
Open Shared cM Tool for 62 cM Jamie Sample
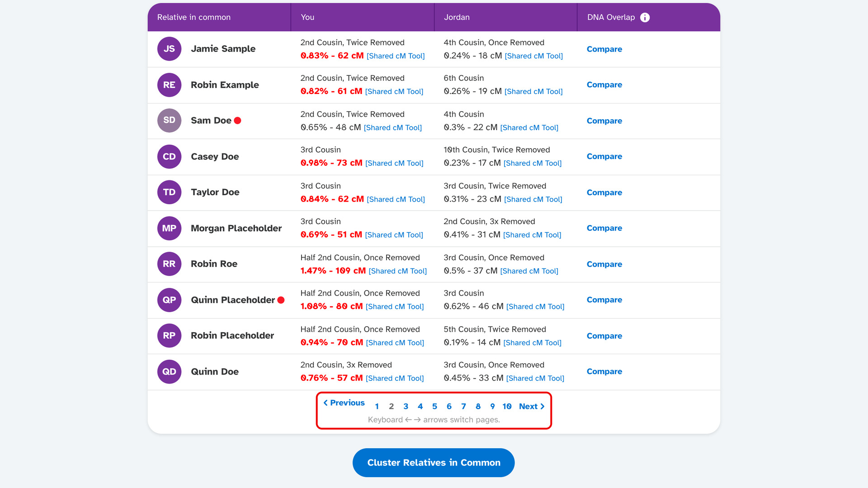[x=396, y=56]
